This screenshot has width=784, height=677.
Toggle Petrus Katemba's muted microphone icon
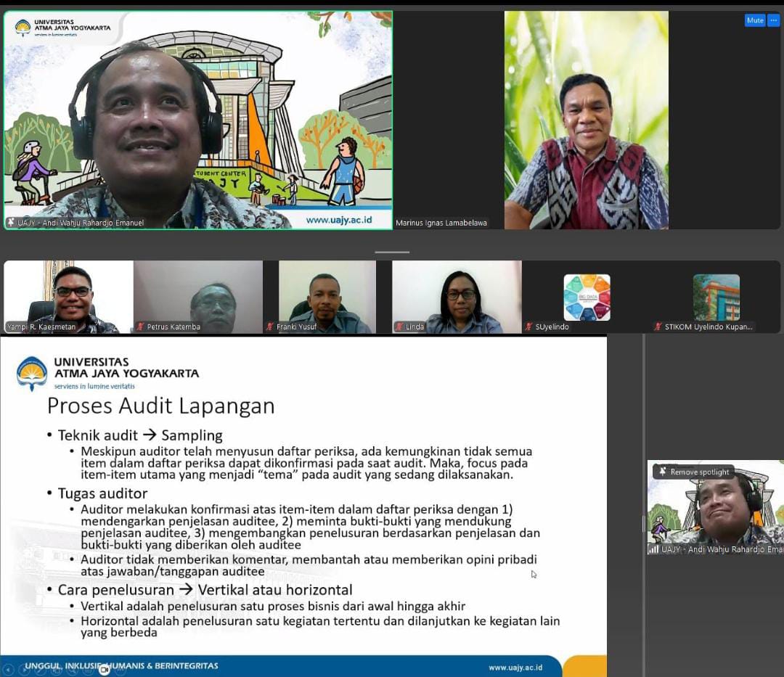[140, 327]
